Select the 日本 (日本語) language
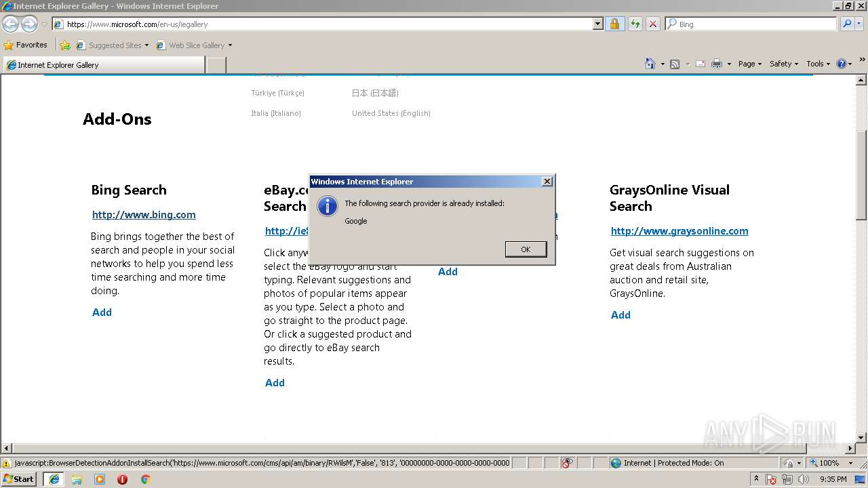Viewport: 868px width, 488px height. coord(375,93)
